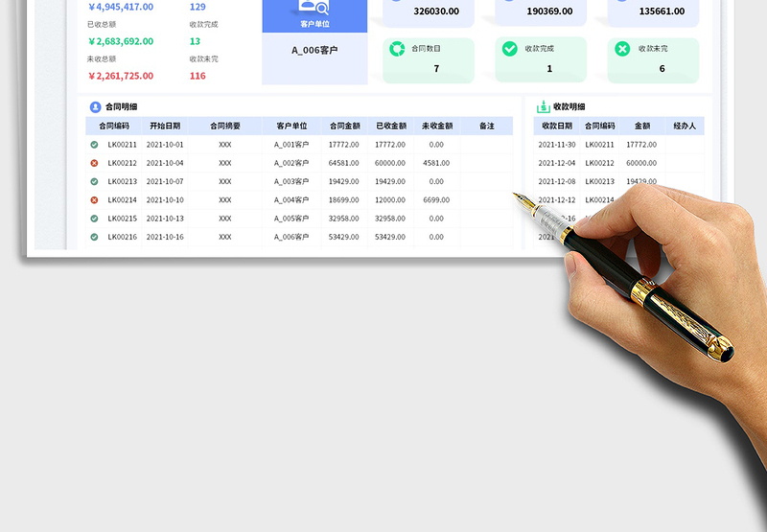Select receipt date 2021-12-04
767x532 pixels.
pyautogui.click(x=557, y=163)
